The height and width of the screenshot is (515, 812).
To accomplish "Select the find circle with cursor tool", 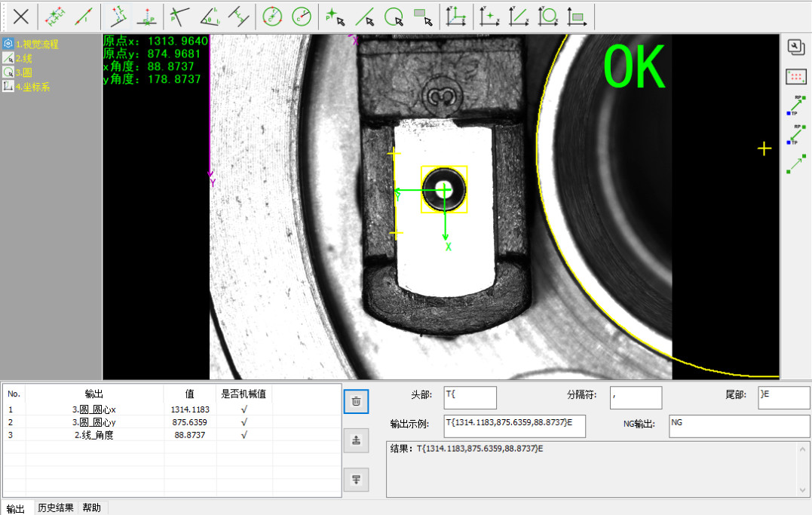I will [x=394, y=16].
